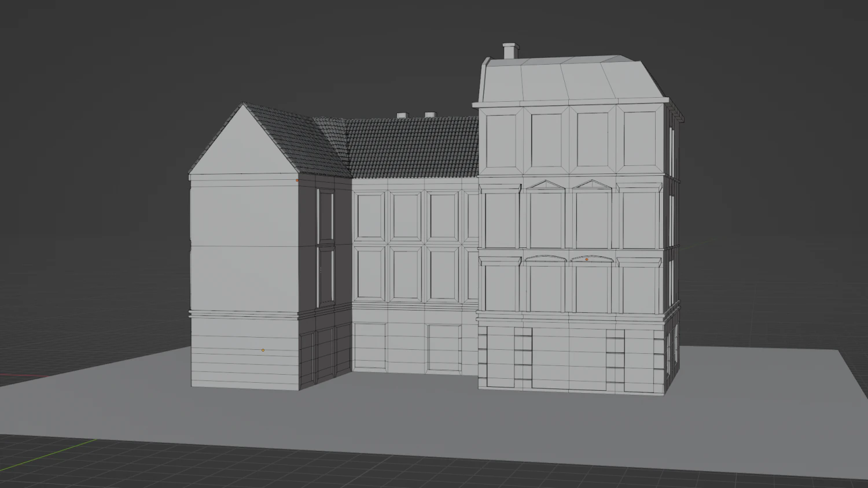Click the orange origin dot under the arched pediment
868x488 pixels.
pyautogui.click(x=586, y=260)
